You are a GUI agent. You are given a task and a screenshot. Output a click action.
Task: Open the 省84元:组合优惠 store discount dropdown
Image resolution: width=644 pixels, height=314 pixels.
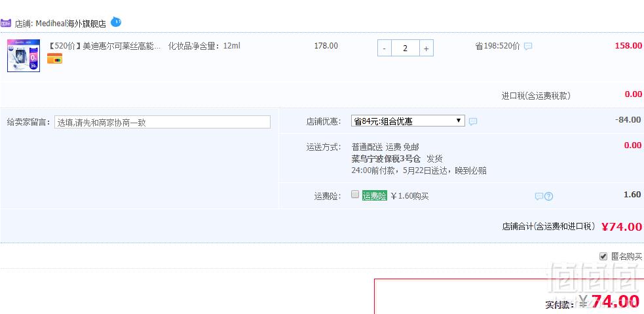408,121
